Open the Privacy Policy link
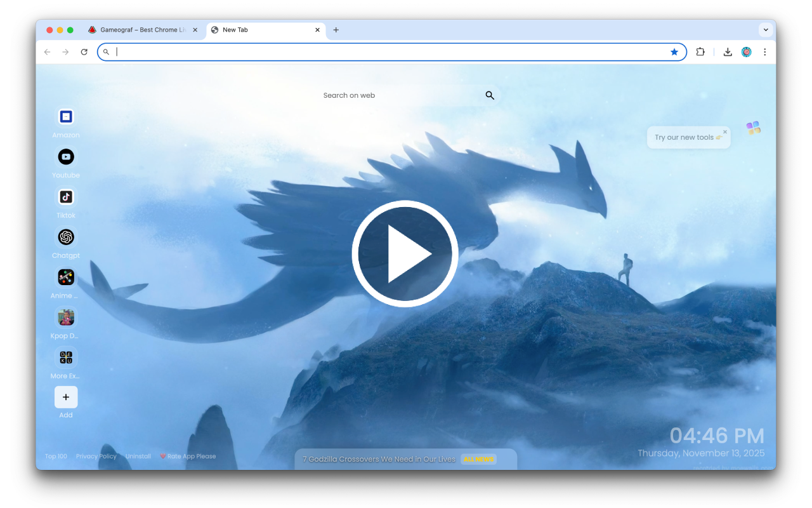Screen dimensions: 812x508 point(96,456)
